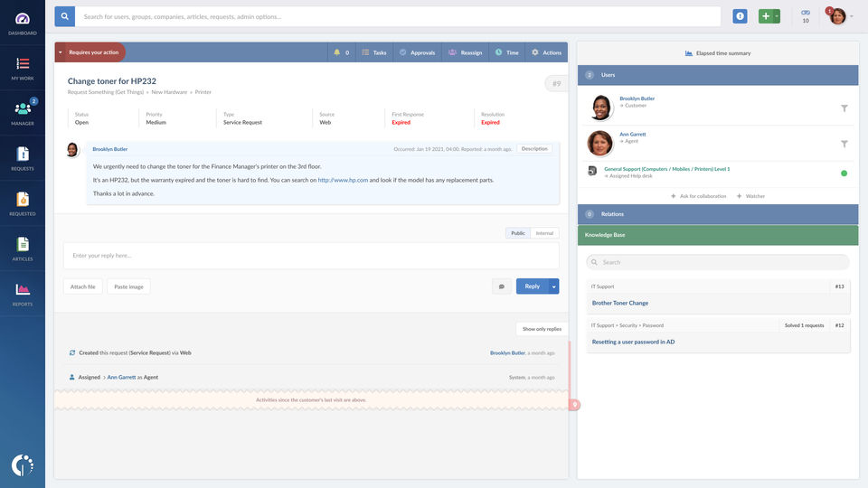Click Ann Garrett link in activity log

click(121, 377)
